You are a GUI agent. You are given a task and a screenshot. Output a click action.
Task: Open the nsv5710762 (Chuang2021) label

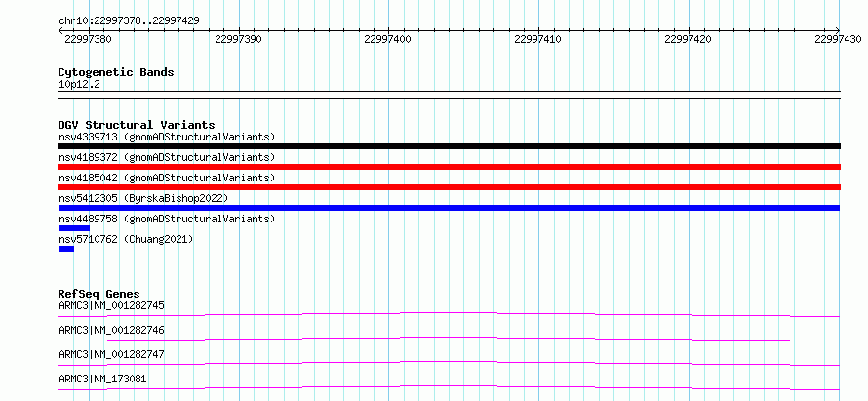point(126,239)
